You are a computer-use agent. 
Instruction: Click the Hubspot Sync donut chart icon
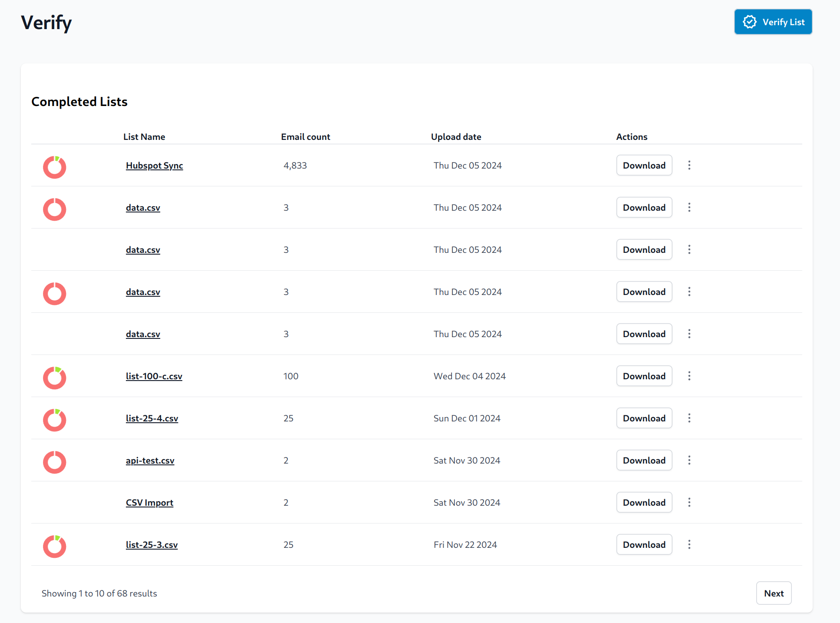tap(54, 167)
